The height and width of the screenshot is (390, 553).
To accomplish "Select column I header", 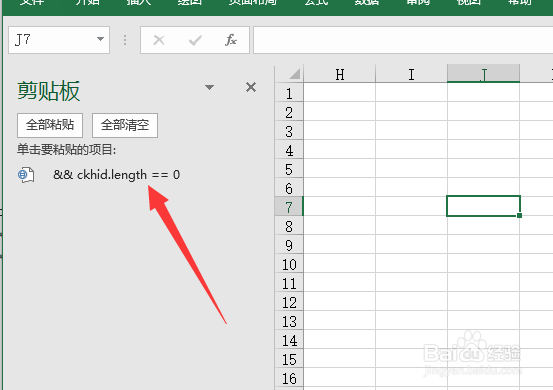I will 411,74.
